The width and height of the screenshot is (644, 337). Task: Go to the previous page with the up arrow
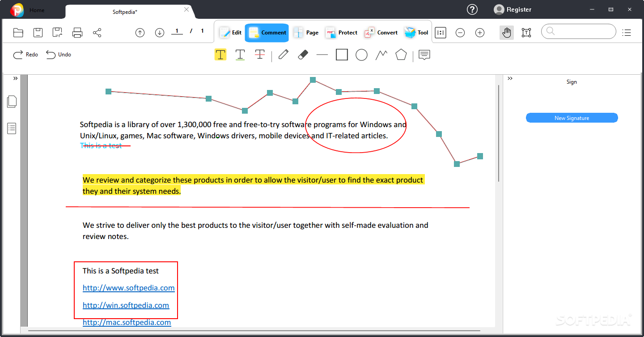(140, 32)
